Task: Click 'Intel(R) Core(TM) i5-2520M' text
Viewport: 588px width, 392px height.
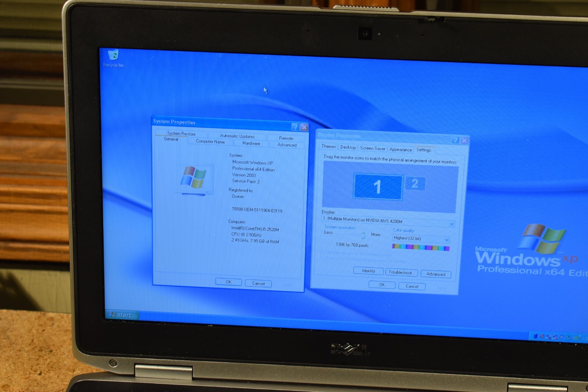Action: 255,229
